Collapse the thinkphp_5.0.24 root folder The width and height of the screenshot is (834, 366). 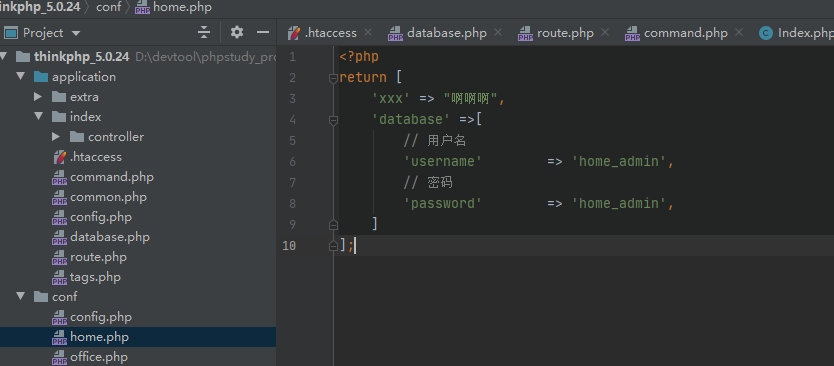[4, 57]
